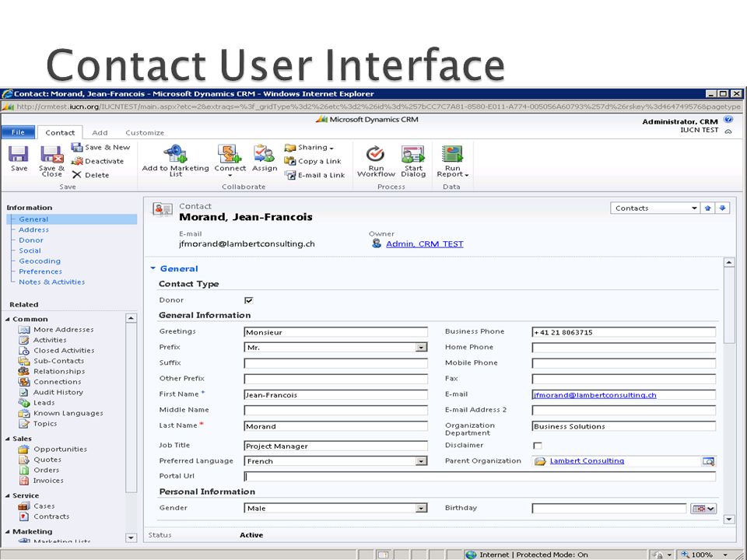Switch to the Contact ribbon tab

click(60, 132)
